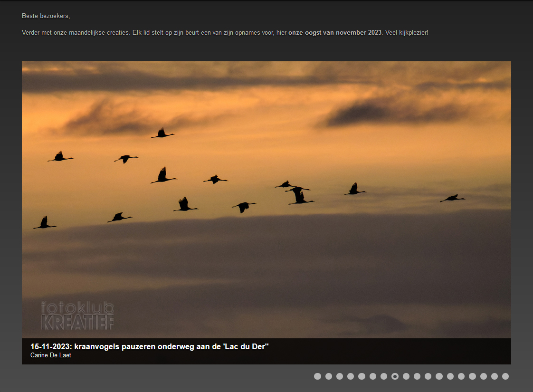Click the greeting 'Beste bezoekers,'
The width and height of the screenshot is (533, 392).
coord(46,16)
